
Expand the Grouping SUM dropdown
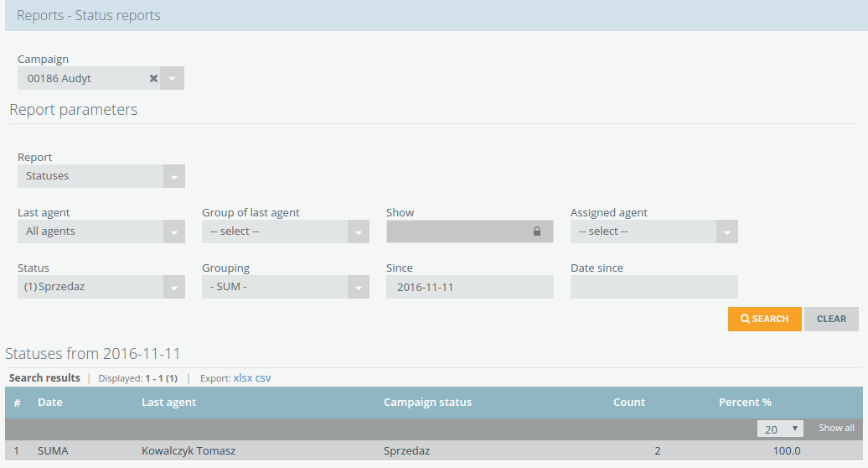point(286,287)
